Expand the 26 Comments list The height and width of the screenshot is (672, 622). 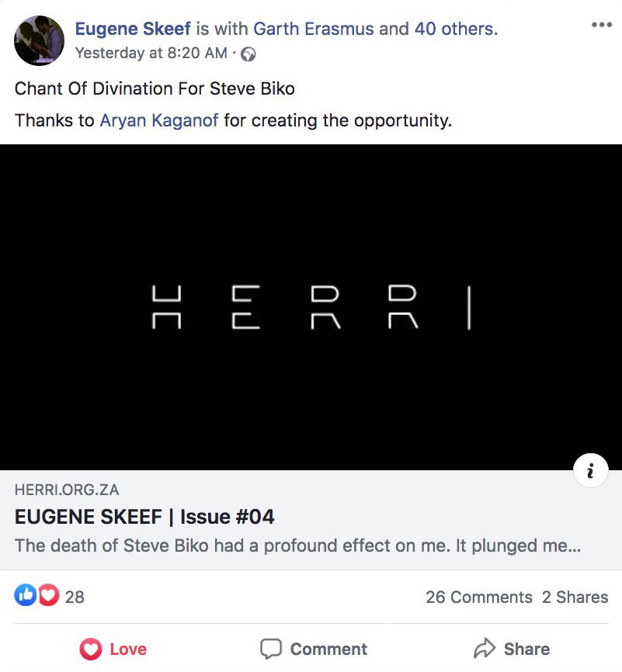tap(479, 597)
